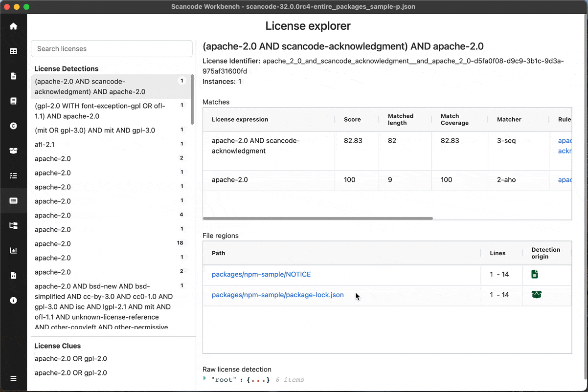Select (mit OR gpl-3.0) AND mit AND gpl-3.0
The height and width of the screenshot is (392, 588).
111,130
